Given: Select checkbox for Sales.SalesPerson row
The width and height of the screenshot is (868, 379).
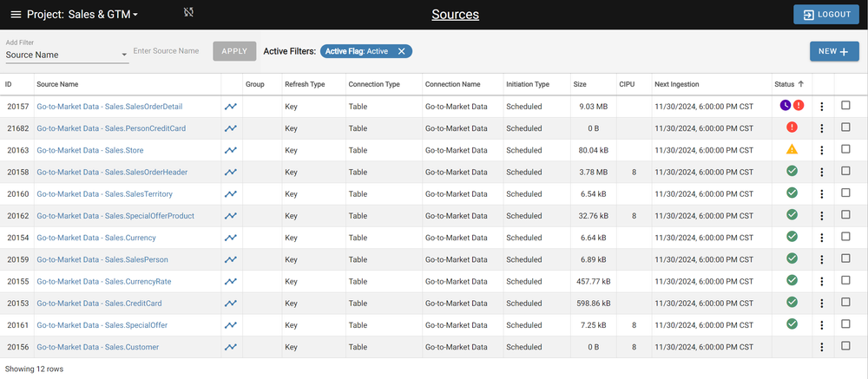Looking at the screenshot, I should pyautogui.click(x=845, y=258).
